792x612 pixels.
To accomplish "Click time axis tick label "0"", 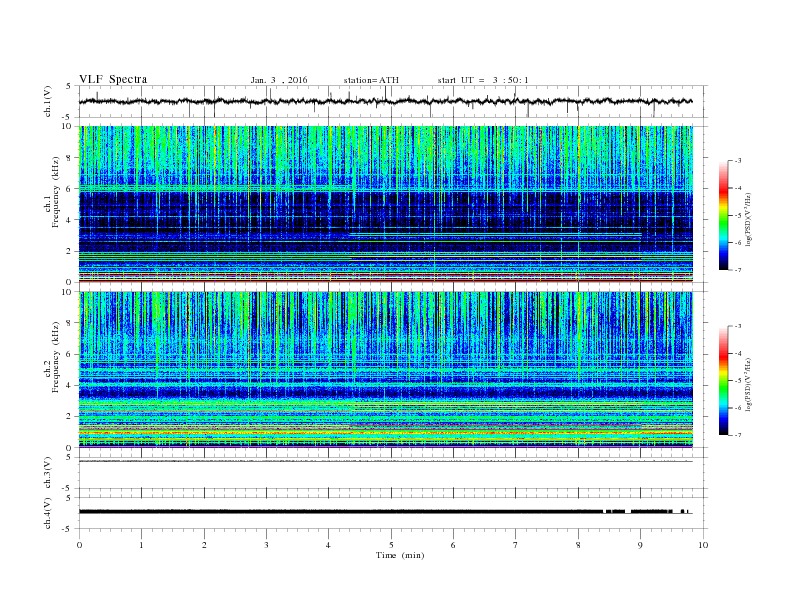I will (x=79, y=545).
